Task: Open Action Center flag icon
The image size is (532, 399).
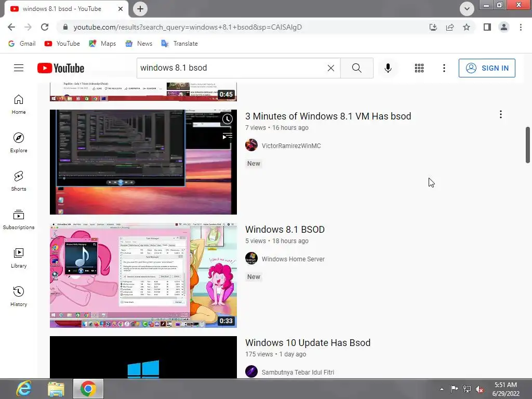Action: [x=454, y=389]
